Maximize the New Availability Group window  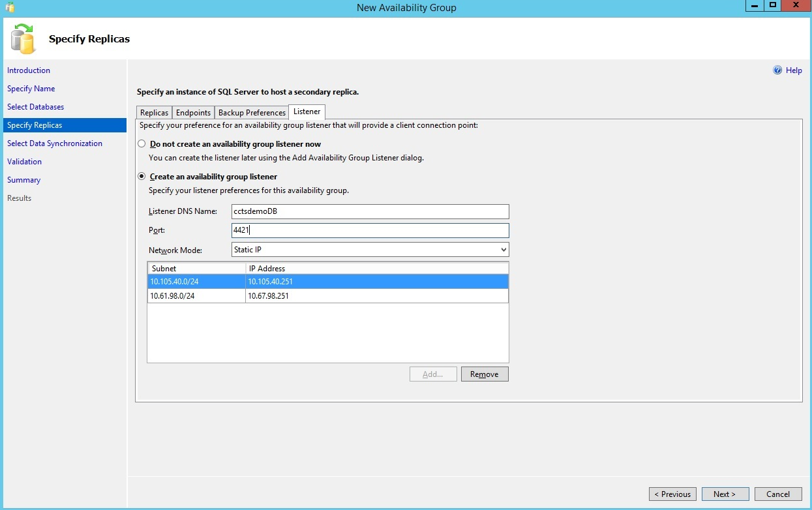[x=773, y=5]
